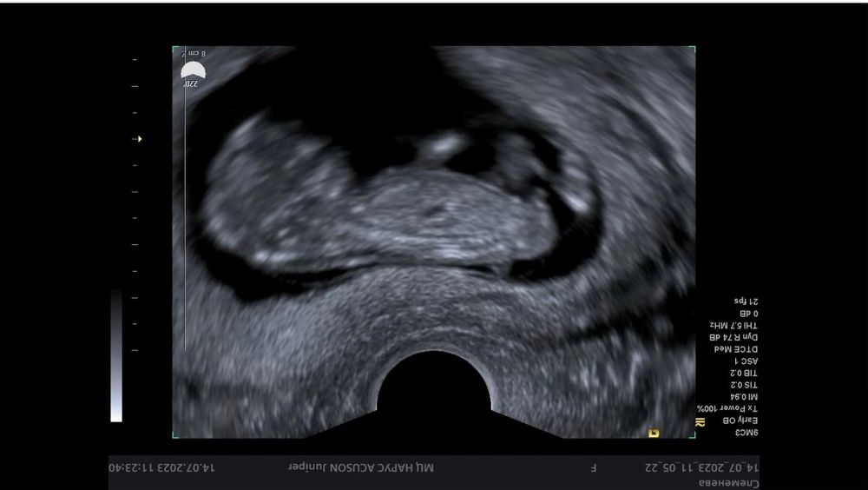
Task: Click the green corner bracket at image bottom-right
Action: (692, 434)
